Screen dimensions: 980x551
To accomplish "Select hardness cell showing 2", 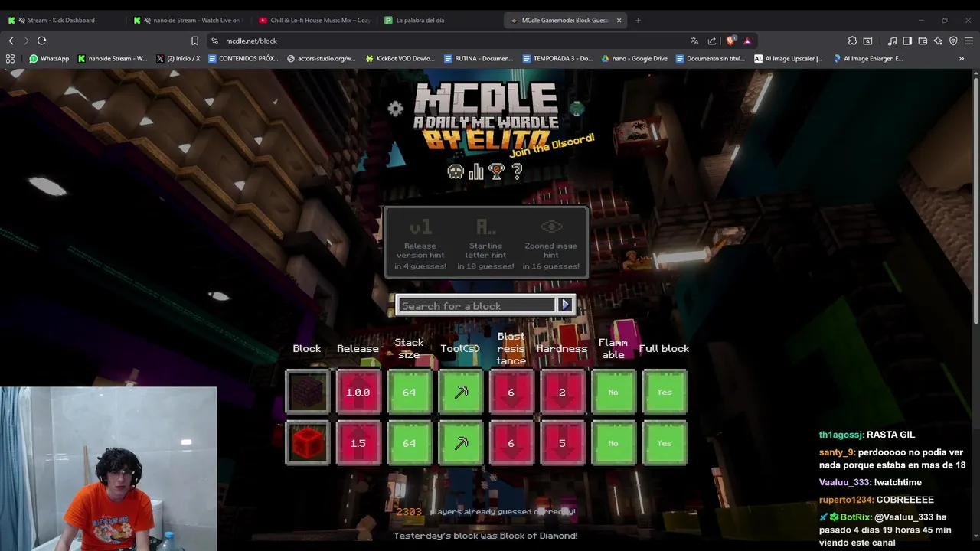I will (x=562, y=392).
